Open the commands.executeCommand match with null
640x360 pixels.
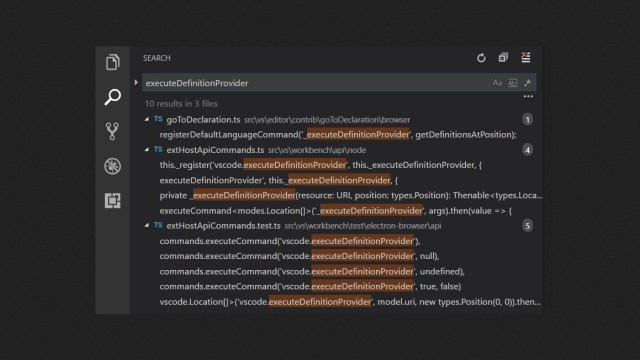pos(299,256)
